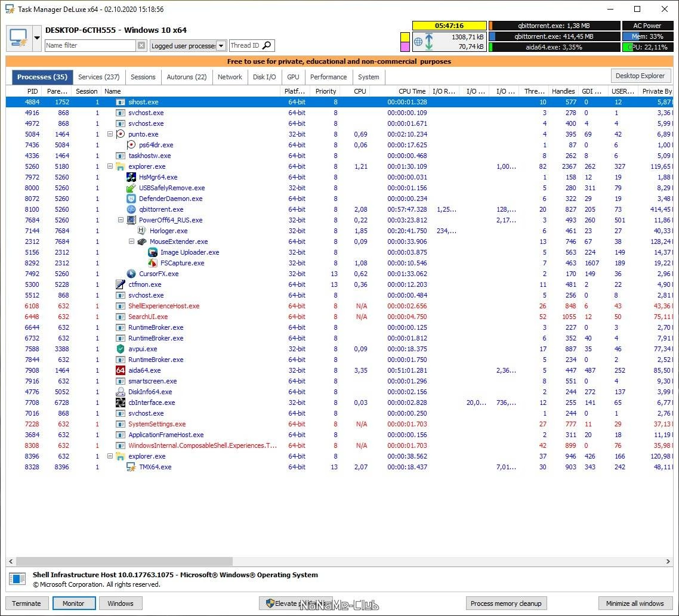Collapse explorer.exe PID 5260 tree
Image resolution: width=679 pixels, height=616 pixels.
click(x=110, y=166)
